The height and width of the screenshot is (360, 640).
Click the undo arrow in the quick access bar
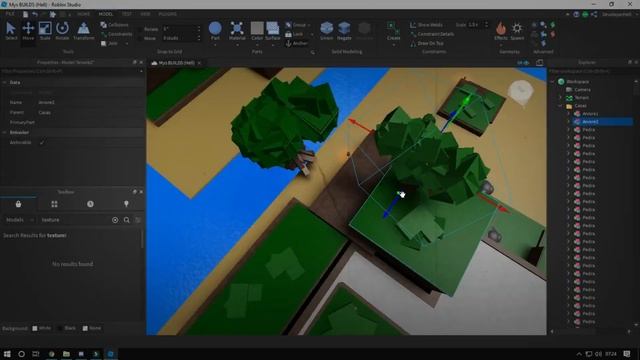(35, 14)
